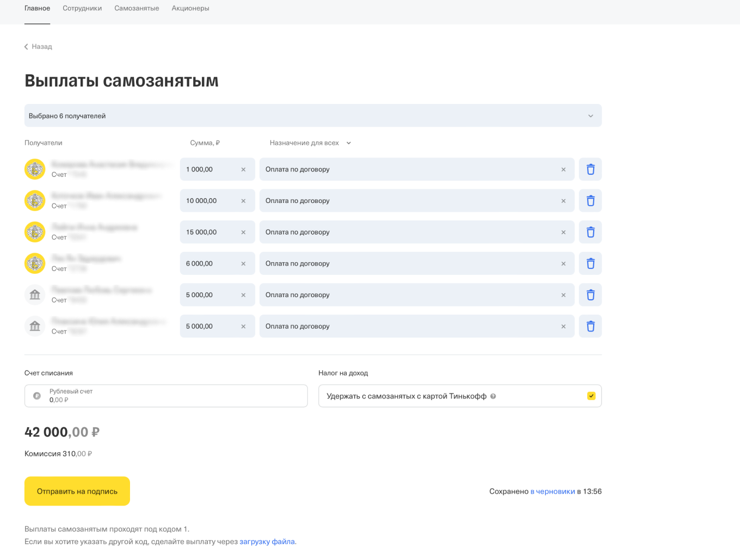Follow the 'загрузку файла' link
The width and height of the screenshot is (740, 560).
267,541
